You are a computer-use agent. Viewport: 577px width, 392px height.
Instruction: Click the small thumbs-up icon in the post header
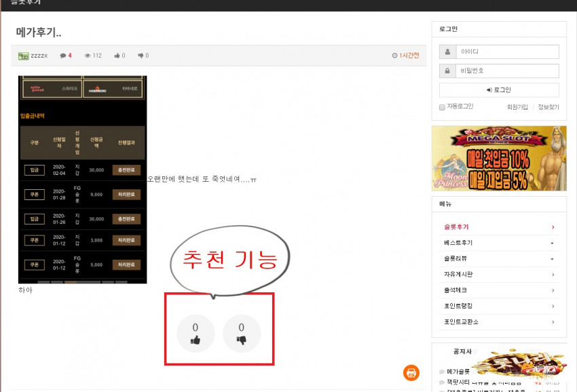[x=117, y=56]
